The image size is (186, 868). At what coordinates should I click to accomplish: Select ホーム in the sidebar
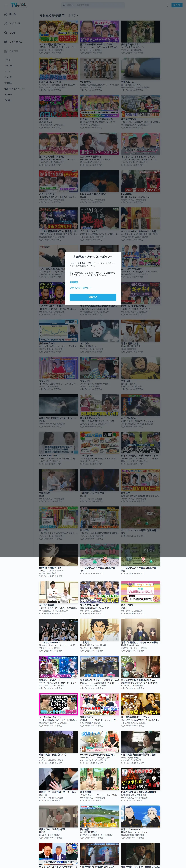pyautogui.click(x=12, y=14)
